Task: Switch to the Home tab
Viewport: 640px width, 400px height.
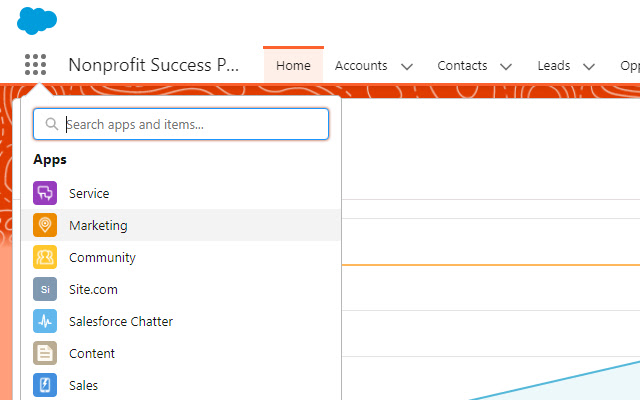Action: pyautogui.click(x=293, y=65)
